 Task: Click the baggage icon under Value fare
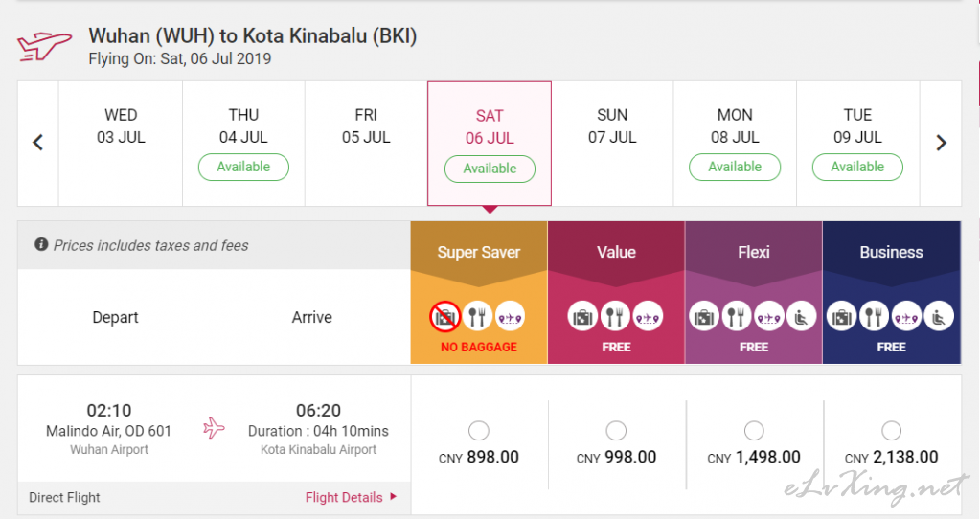(x=582, y=317)
